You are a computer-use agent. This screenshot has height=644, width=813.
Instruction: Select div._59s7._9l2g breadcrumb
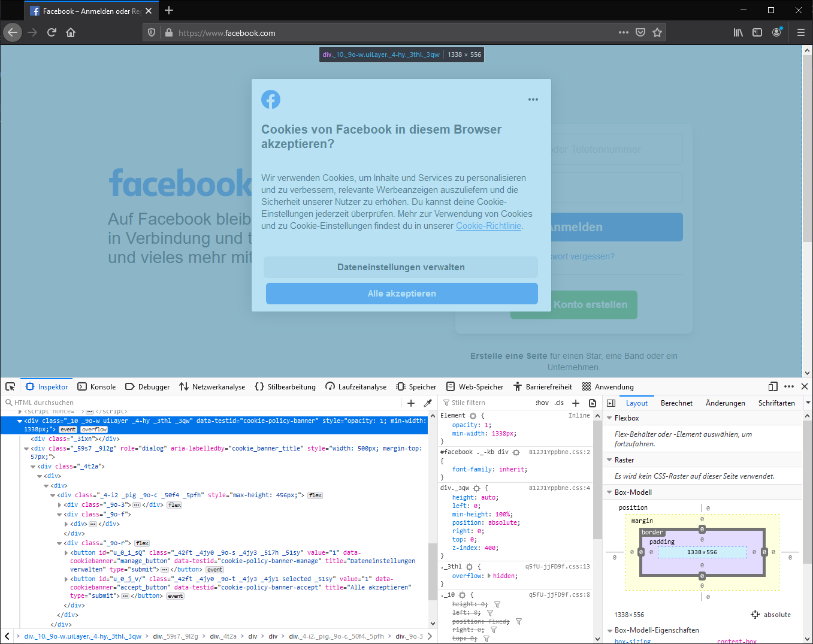click(177, 636)
